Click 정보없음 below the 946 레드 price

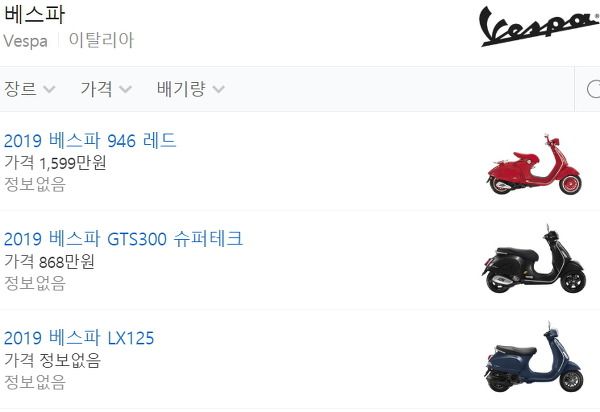pos(35,184)
